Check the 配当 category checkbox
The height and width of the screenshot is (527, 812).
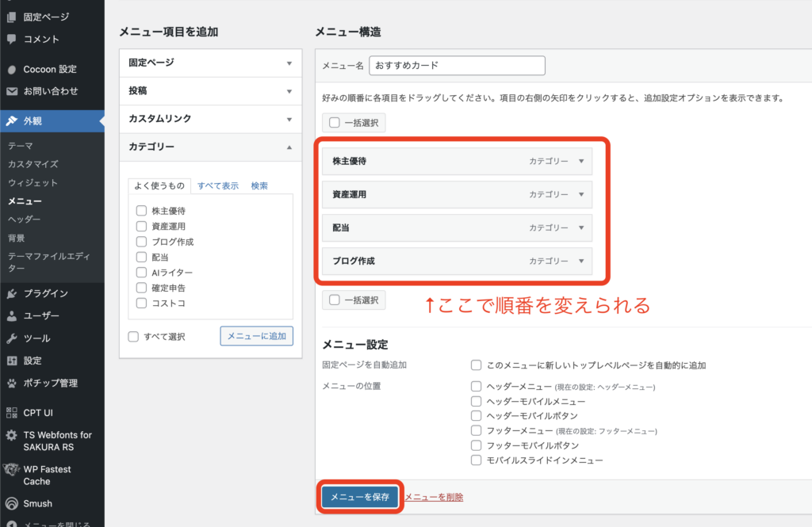pyautogui.click(x=141, y=257)
